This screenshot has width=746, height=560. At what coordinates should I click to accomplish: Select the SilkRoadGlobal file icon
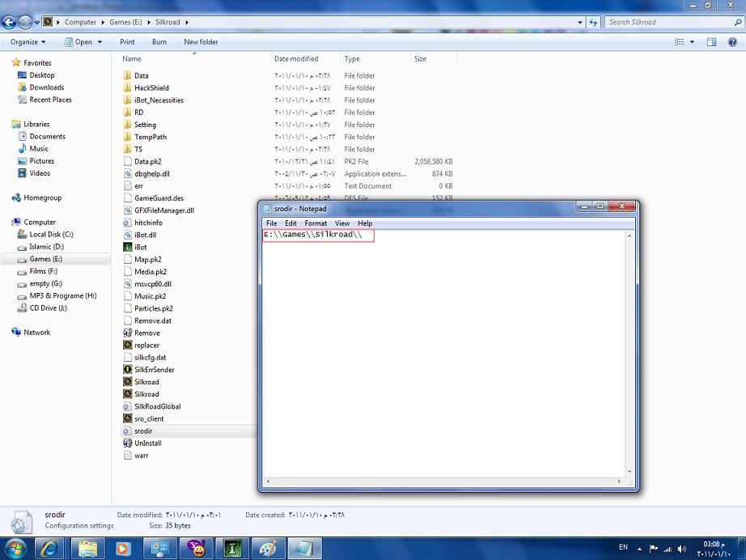tap(127, 406)
